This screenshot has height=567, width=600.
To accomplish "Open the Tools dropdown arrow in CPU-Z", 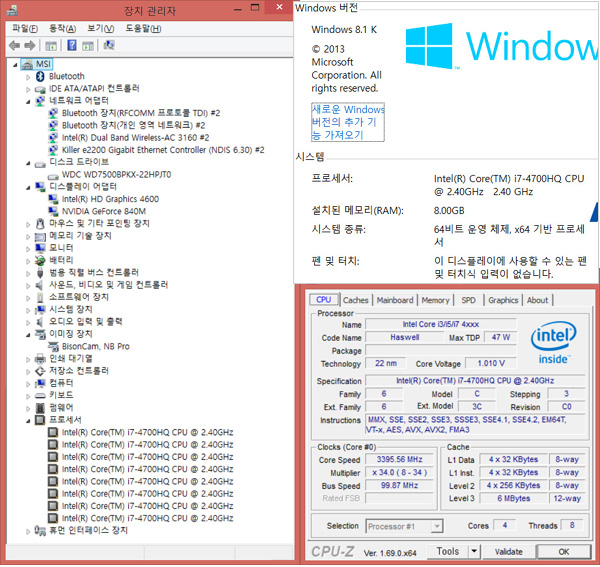I will point(474,551).
